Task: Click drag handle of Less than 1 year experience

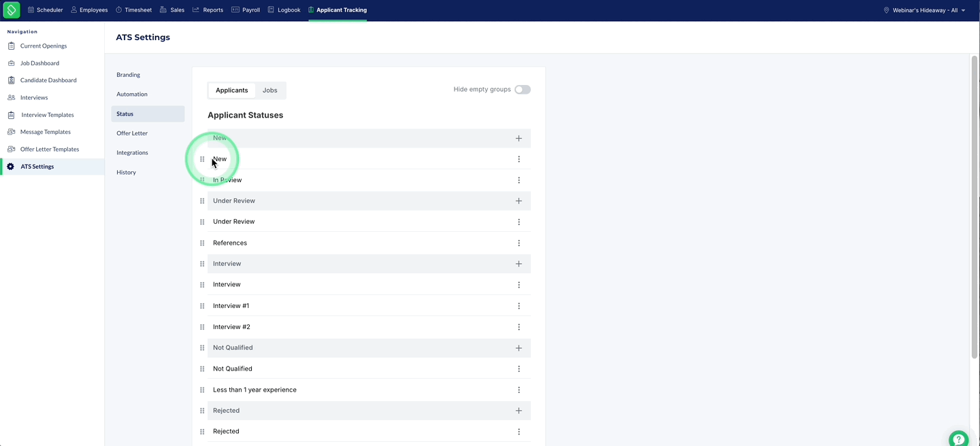Action: [x=202, y=390]
